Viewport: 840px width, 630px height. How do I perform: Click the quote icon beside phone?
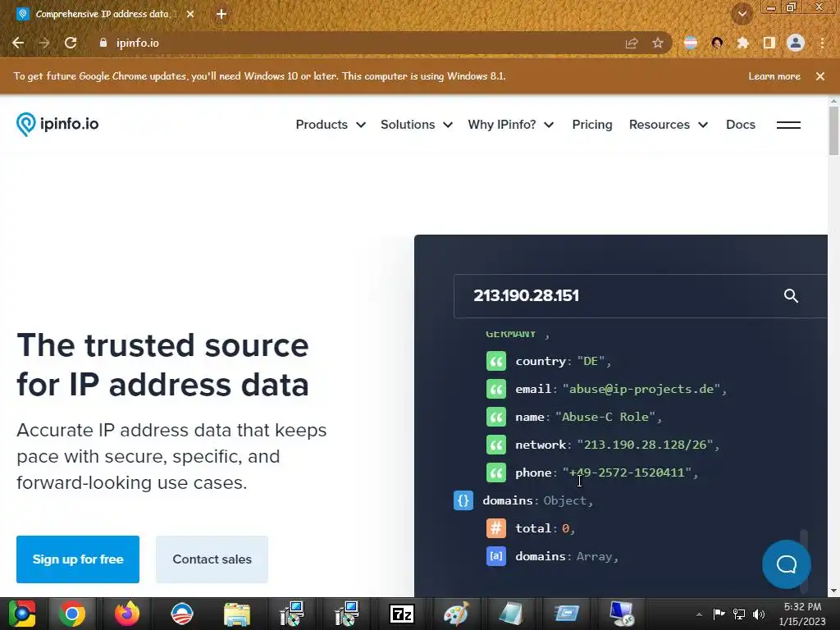click(x=496, y=472)
